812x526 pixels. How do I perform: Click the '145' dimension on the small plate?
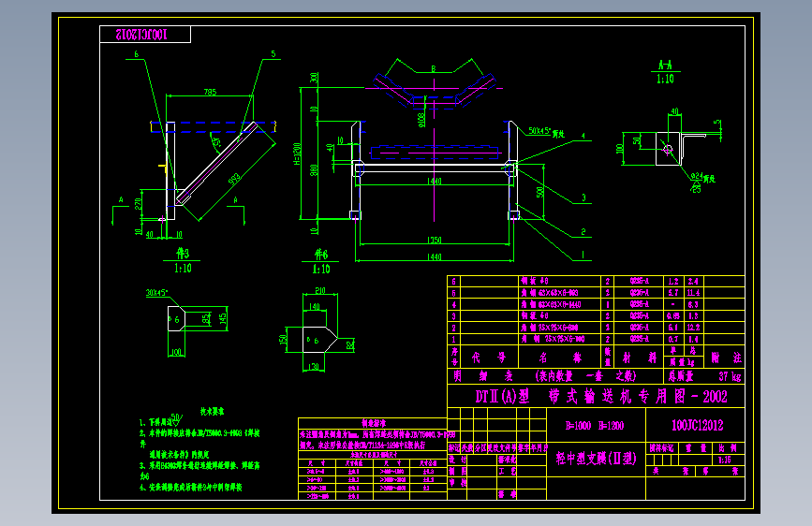click(x=223, y=319)
